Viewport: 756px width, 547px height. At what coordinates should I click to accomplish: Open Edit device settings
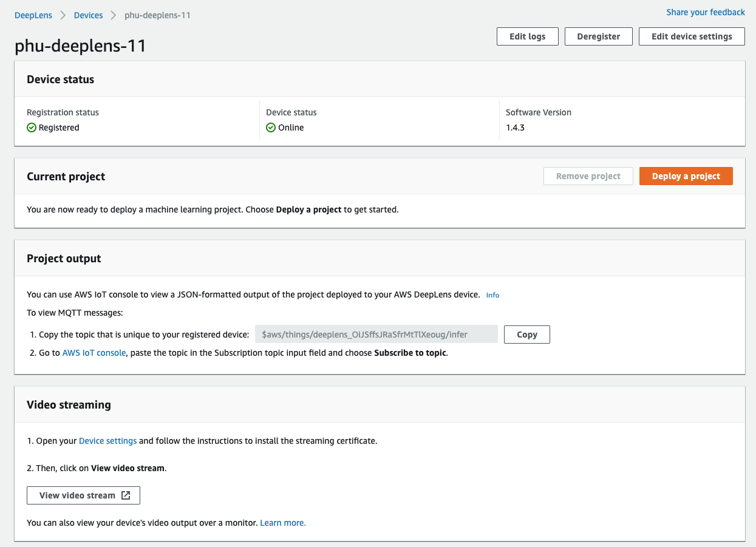(692, 36)
